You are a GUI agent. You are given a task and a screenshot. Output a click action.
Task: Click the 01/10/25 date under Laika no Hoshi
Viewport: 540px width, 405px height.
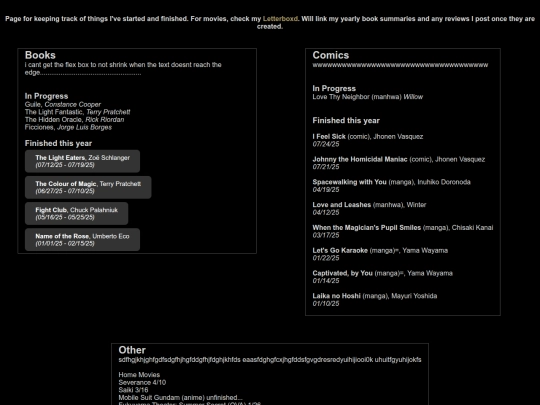pos(326,303)
